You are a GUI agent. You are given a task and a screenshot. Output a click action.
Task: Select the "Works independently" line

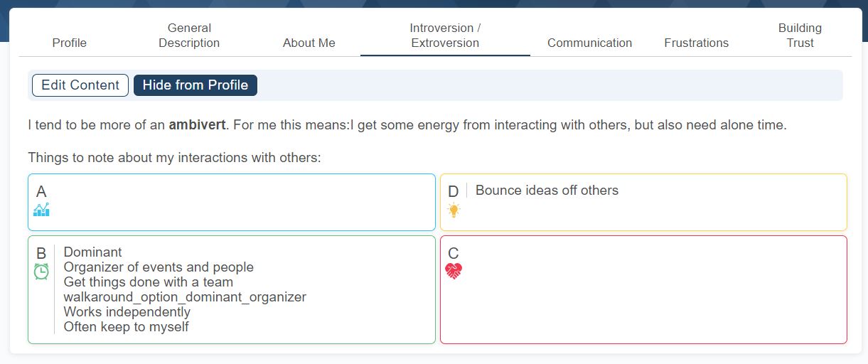pos(127,312)
